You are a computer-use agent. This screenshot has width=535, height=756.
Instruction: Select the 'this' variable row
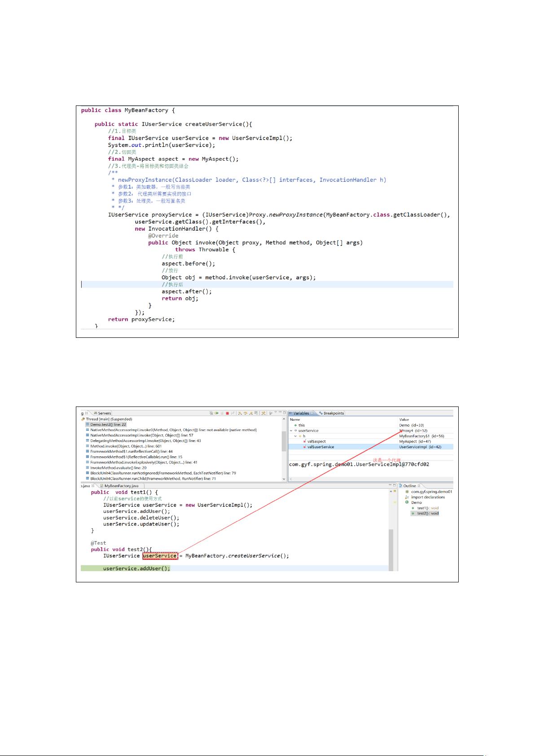(371, 425)
